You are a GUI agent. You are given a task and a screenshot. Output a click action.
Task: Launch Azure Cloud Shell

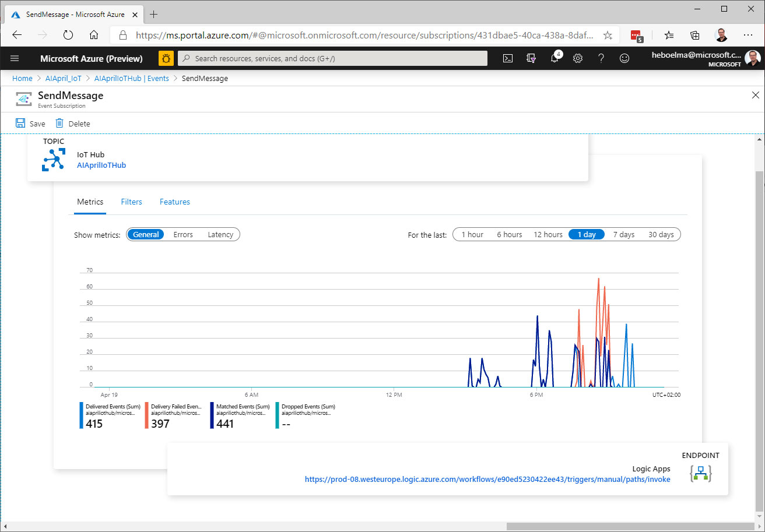[x=508, y=58]
